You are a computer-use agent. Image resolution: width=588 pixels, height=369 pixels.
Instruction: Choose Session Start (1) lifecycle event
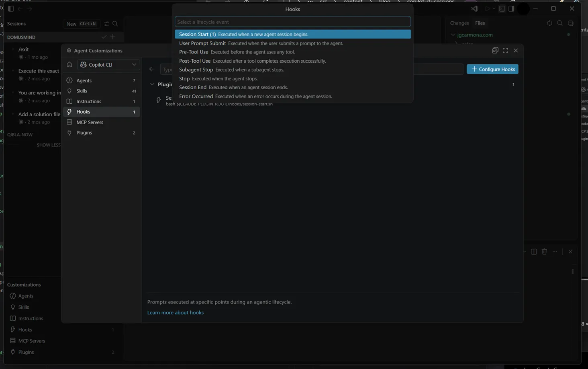pyautogui.click(x=293, y=34)
